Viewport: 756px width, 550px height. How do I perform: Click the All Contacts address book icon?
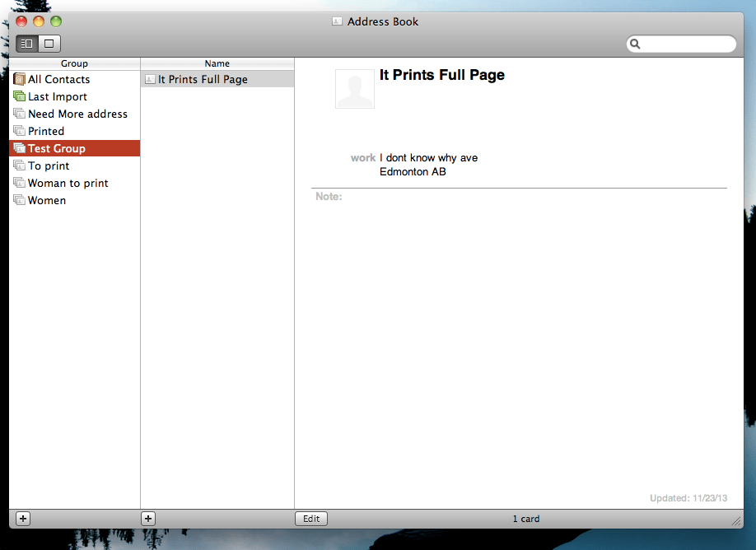click(x=19, y=79)
